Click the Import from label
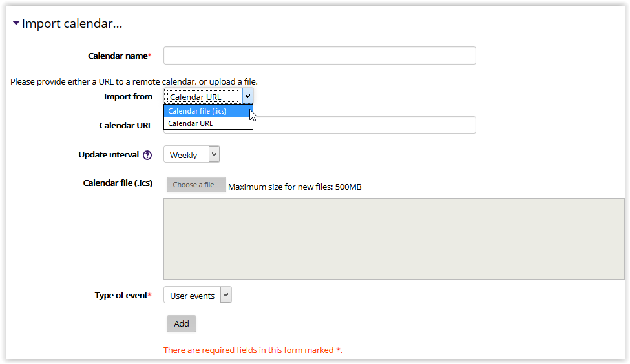Image resolution: width=630 pixels, height=364 pixels. [x=128, y=97]
